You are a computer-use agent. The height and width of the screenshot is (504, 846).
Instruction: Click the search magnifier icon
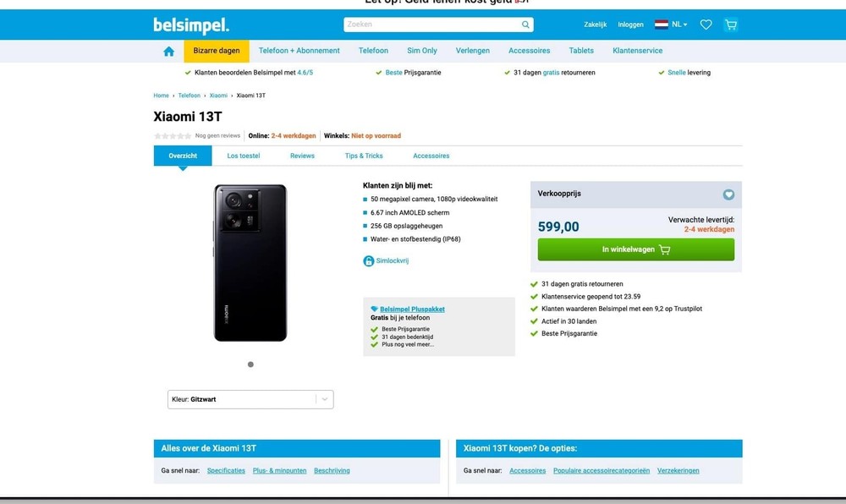coord(525,25)
